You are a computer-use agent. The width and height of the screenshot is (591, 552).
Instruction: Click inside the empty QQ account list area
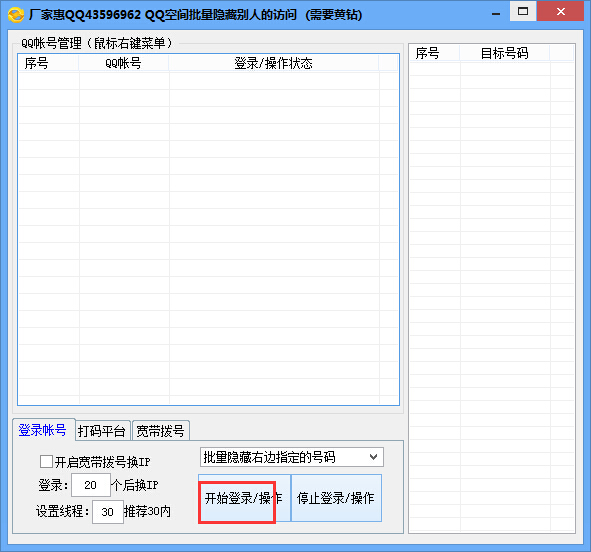208,237
